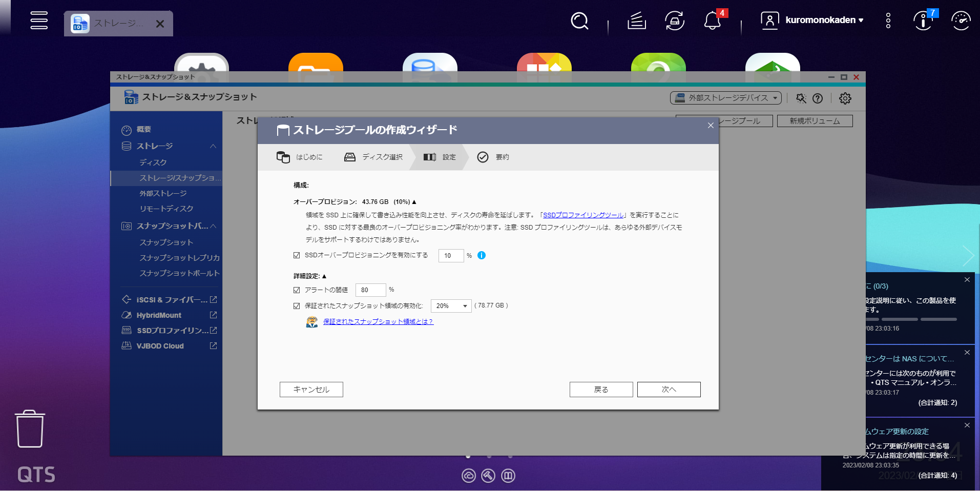The image size is (980, 491).
Task: Click the 要約 wizard step
Action: (493, 157)
